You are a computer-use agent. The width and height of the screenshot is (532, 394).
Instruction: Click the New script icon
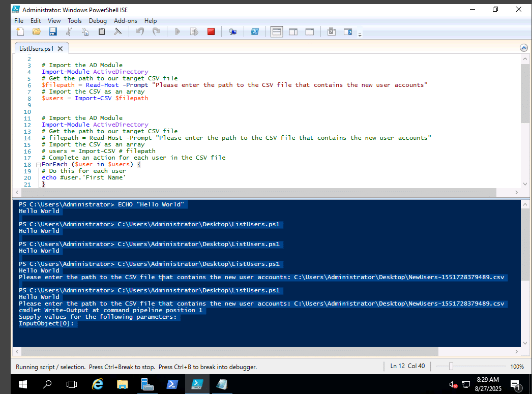pyautogui.click(x=20, y=32)
